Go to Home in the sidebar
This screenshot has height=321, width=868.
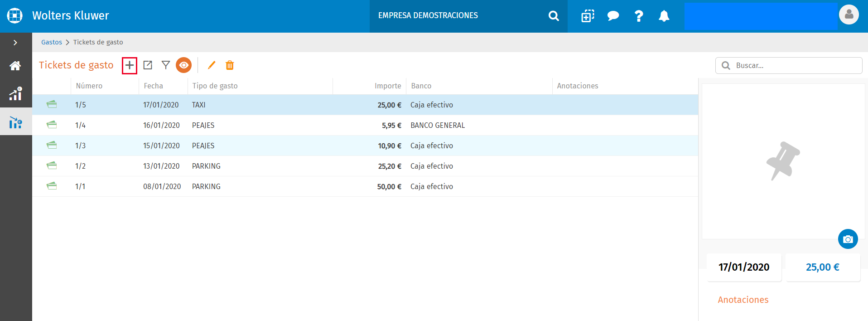[x=15, y=66]
